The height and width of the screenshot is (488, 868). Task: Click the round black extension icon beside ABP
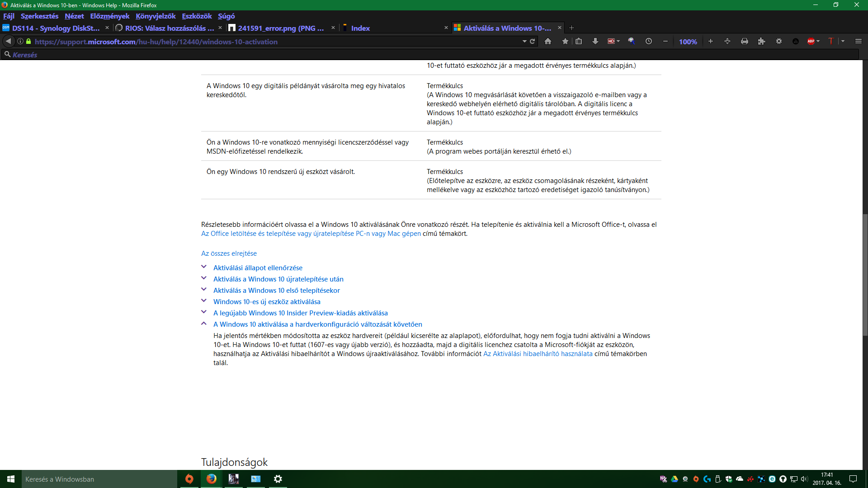click(796, 41)
